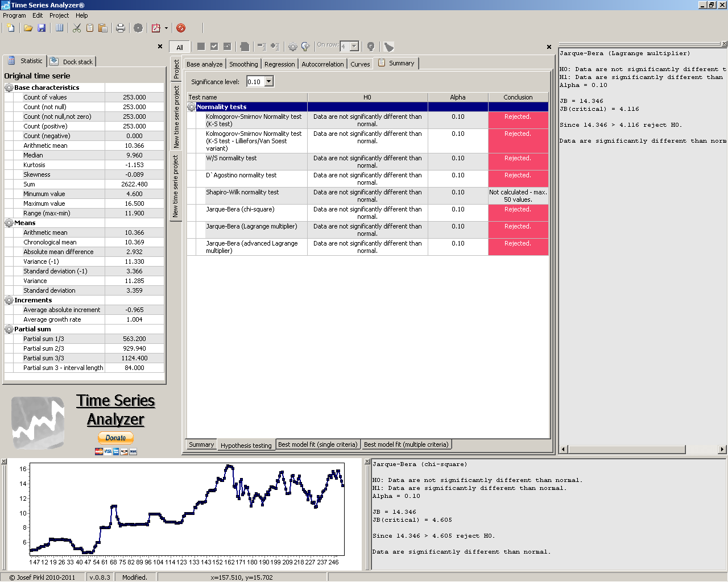Image resolution: width=728 pixels, height=582 pixels.
Task: Toggle the All button in test toolbar
Action: tap(180, 47)
